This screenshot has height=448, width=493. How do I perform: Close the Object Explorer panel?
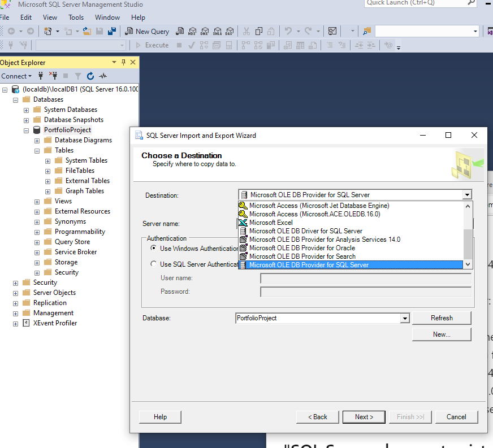pos(133,62)
